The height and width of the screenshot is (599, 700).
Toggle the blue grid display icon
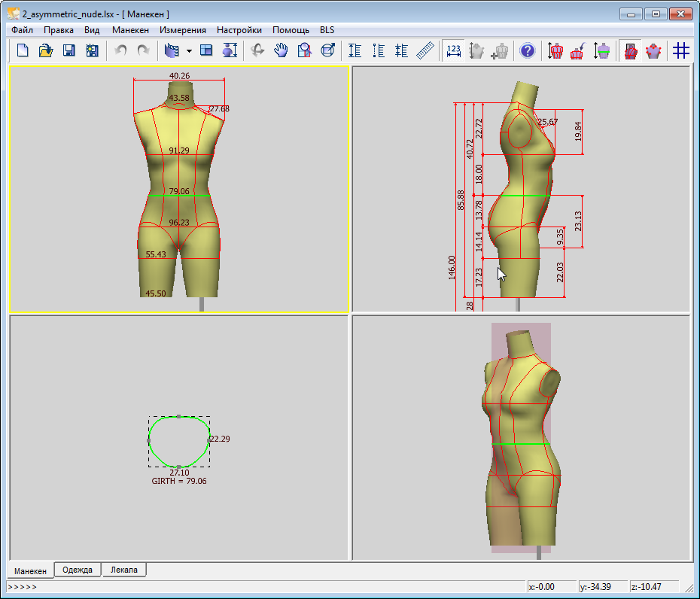coord(681,51)
